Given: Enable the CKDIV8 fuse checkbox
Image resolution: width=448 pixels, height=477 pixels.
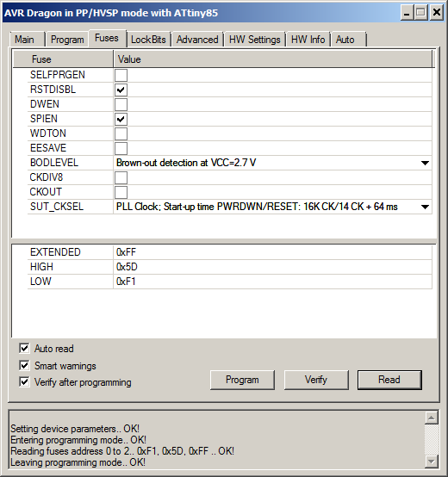Looking at the screenshot, I should coord(121,177).
